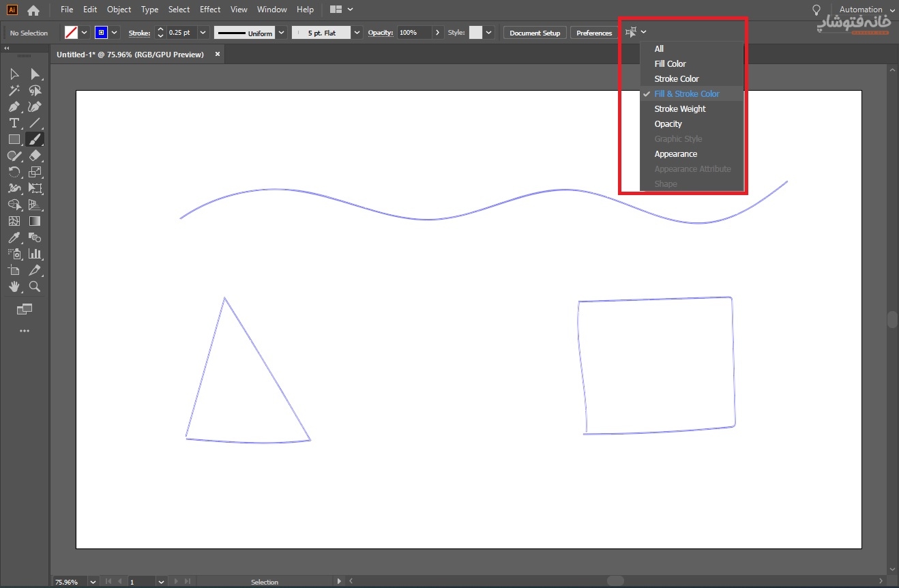Screen dimensions: 899x588
Task: Click the Stroke color swatch
Action: (x=102, y=33)
